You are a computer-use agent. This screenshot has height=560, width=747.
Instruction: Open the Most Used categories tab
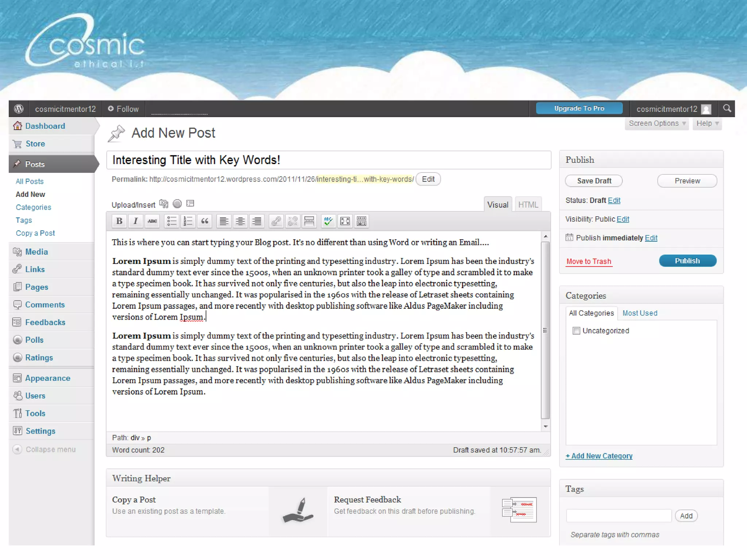640,313
